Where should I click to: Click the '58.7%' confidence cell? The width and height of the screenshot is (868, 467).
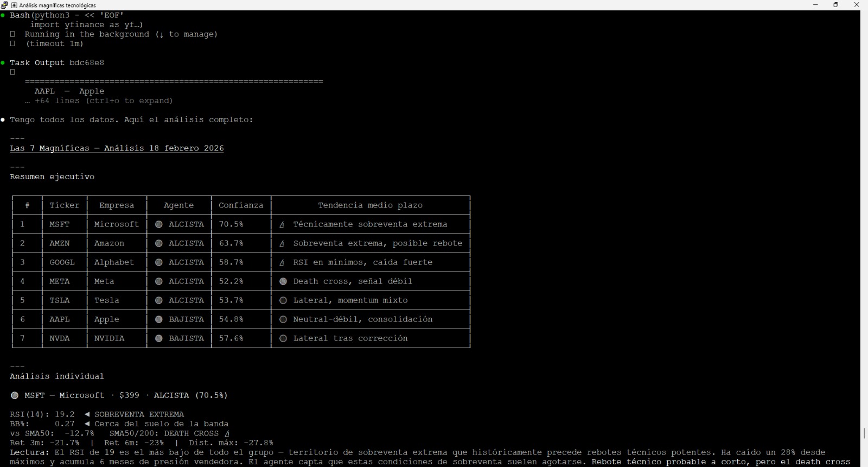(231, 262)
